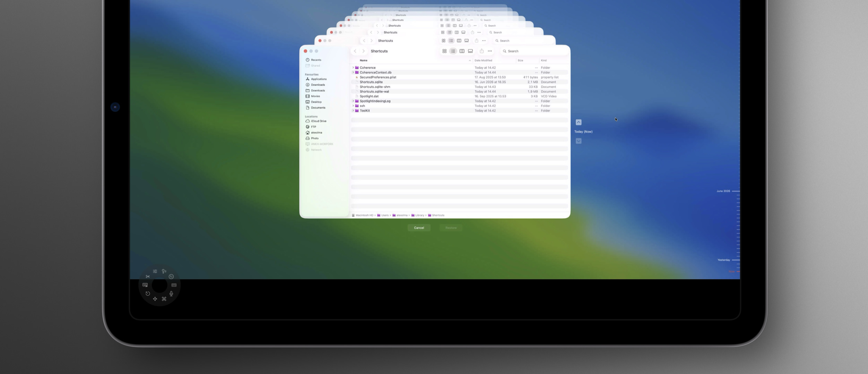Click the scissors icon in the radial menu

tap(148, 277)
